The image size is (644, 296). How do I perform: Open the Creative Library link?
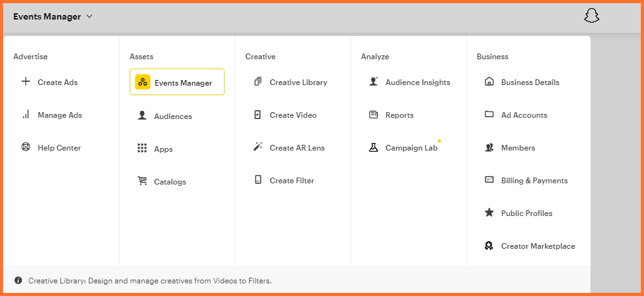point(298,83)
